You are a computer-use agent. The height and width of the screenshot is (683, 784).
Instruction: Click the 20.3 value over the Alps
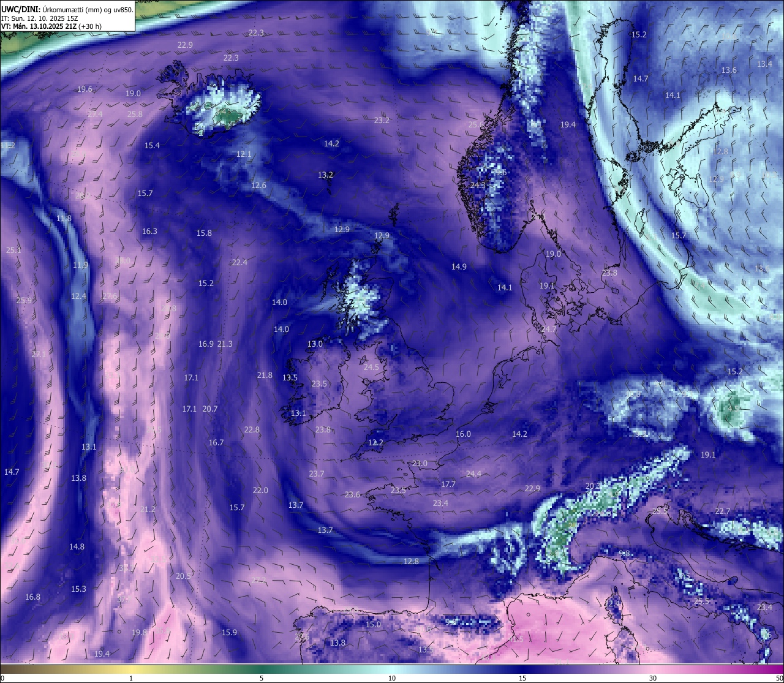pyautogui.click(x=593, y=486)
